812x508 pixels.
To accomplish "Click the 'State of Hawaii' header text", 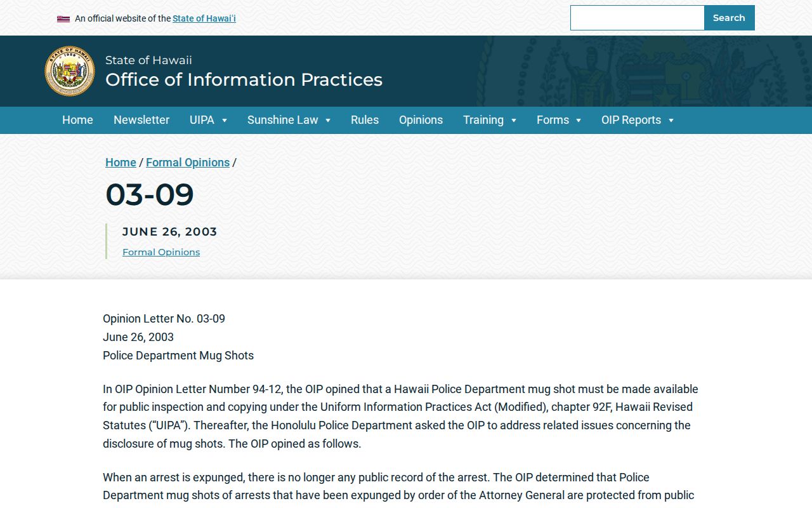I will [x=148, y=60].
